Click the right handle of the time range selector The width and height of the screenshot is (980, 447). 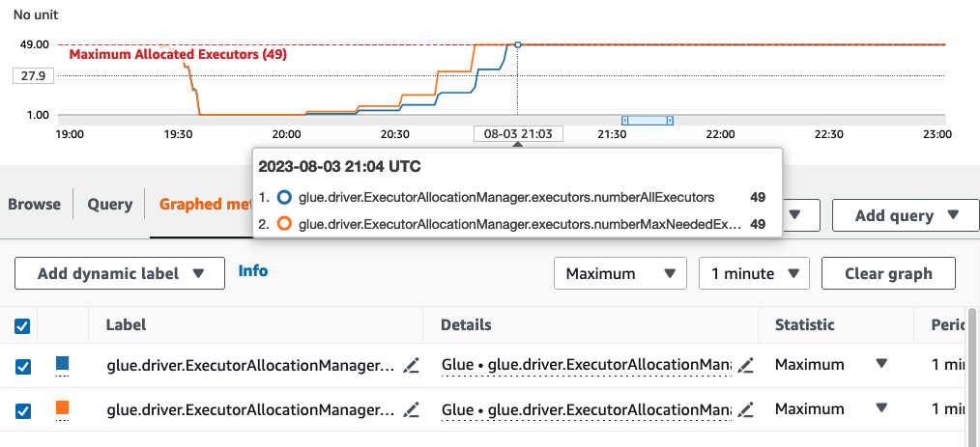click(x=670, y=120)
